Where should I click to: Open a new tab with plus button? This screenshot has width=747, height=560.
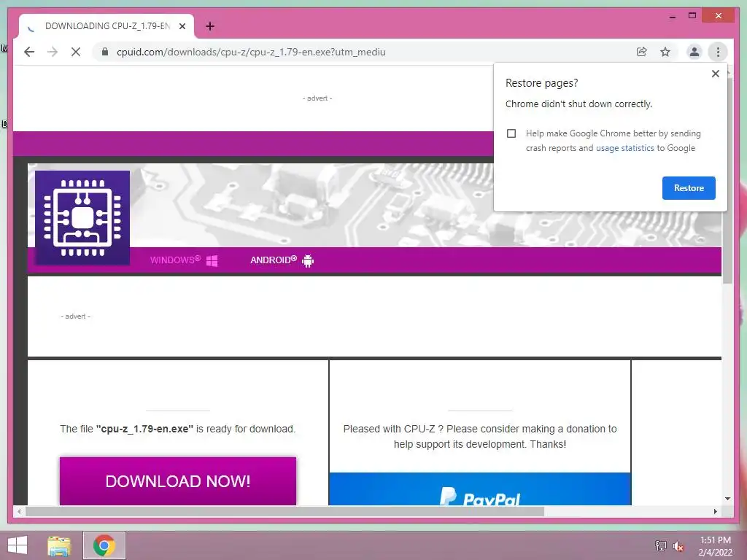pyautogui.click(x=210, y=26)
